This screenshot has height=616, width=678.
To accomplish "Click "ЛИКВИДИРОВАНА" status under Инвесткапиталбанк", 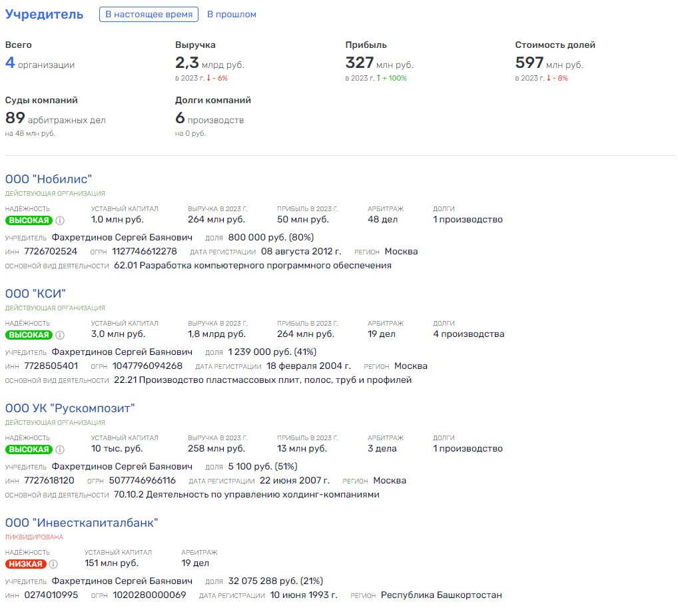I will [34, 537].
